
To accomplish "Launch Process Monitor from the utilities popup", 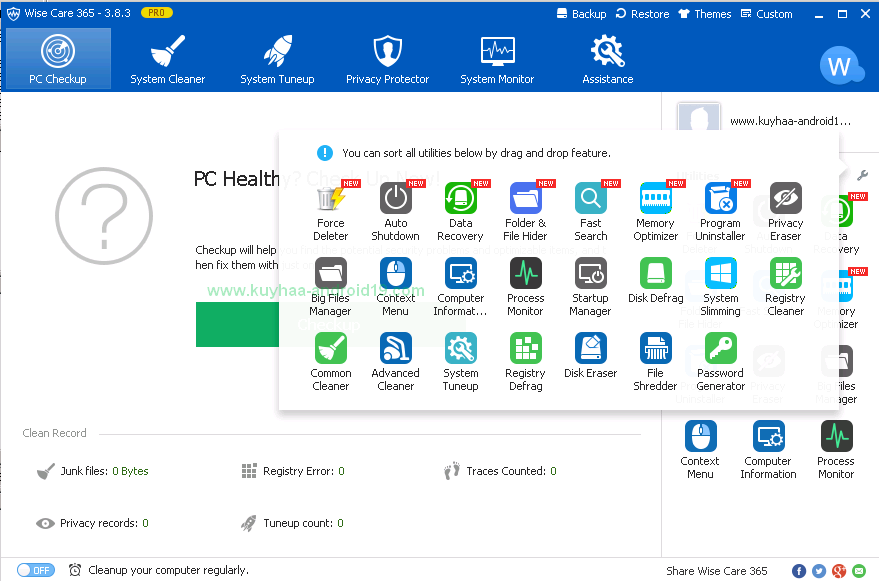I will [525, 287].
